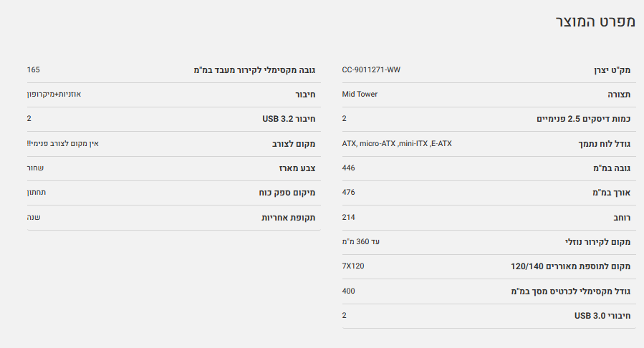This screenshot has width=644, height=348.
Task: Click the "תקופת אחריות" warranty label
Action: pos(288,217)
